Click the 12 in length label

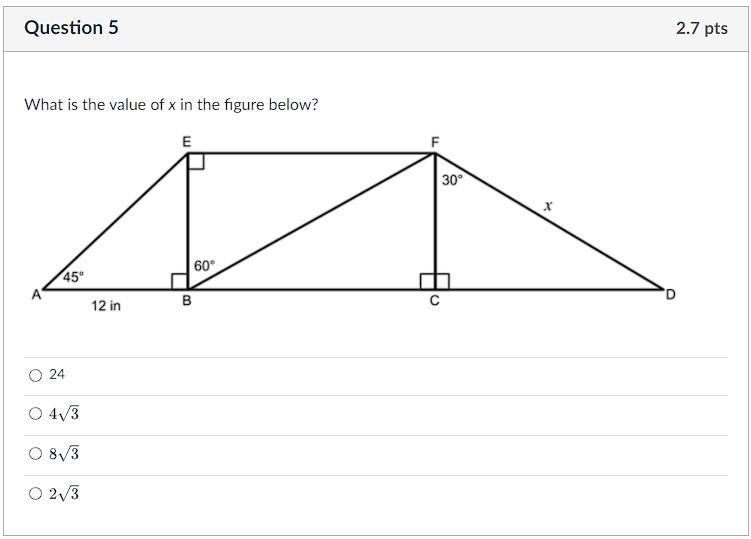pos(106,306)
